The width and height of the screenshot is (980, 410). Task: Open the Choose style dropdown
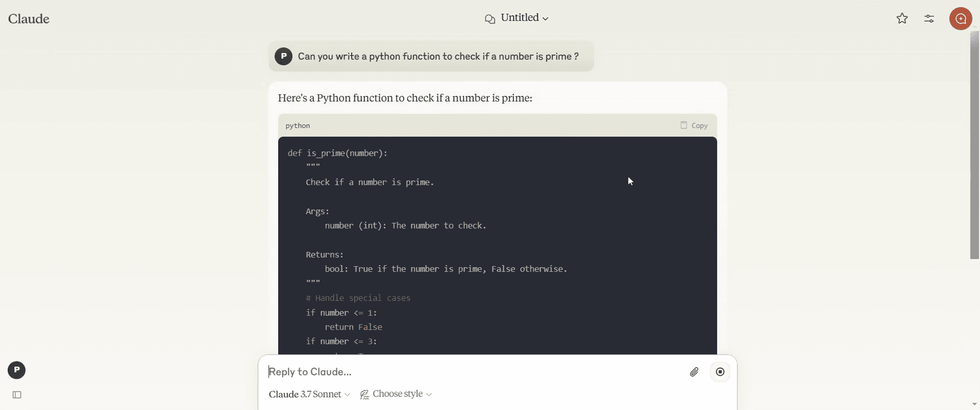pos(396,394)
